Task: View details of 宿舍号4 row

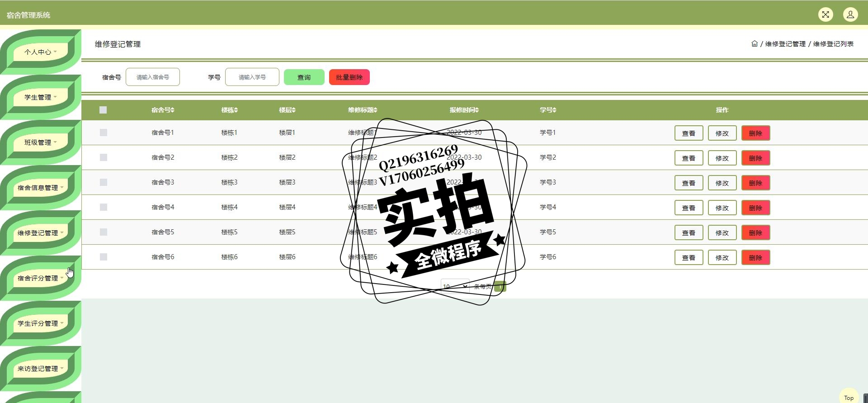Action: 689,208
